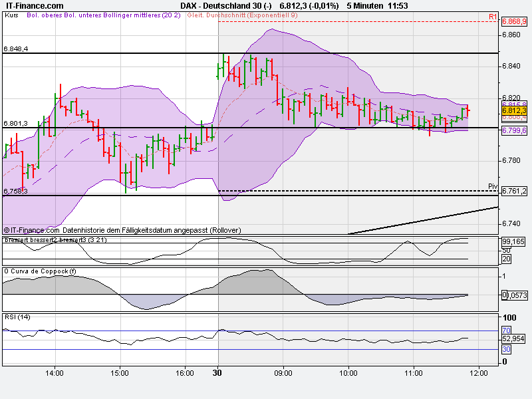
Task: Click the 6.758,3 horizontal line label
Action: (x=15, y=192)
